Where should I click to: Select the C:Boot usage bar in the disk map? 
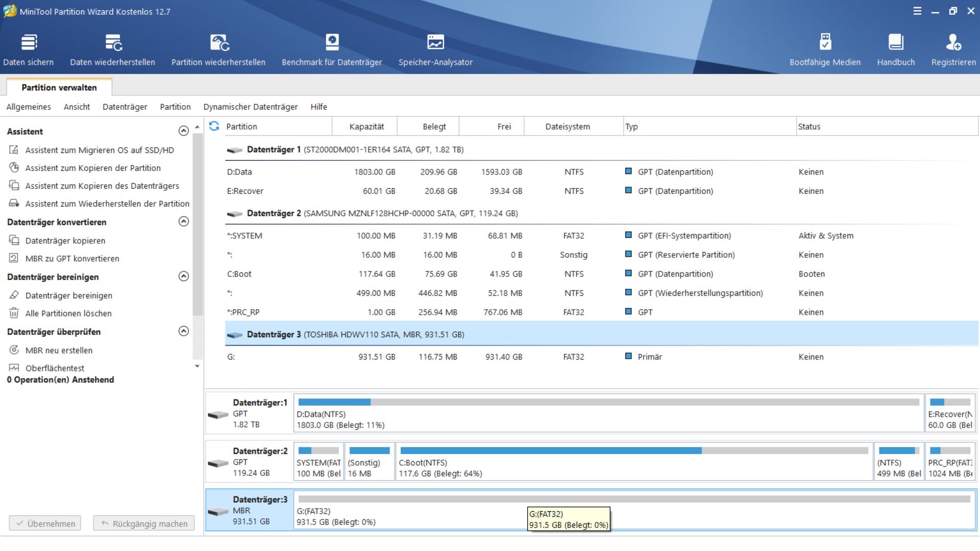click(634, 451)
